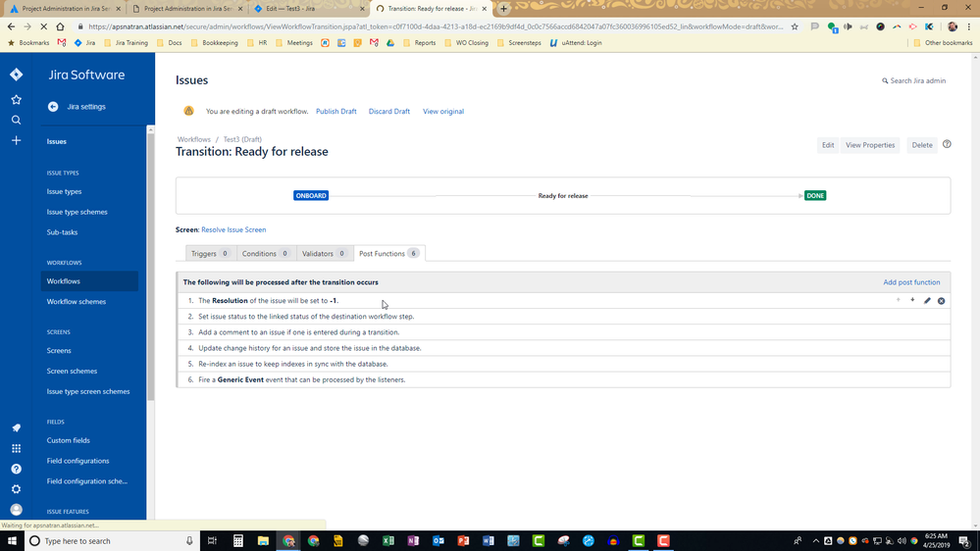Click the DONE status lozenge

pos(815,195)
